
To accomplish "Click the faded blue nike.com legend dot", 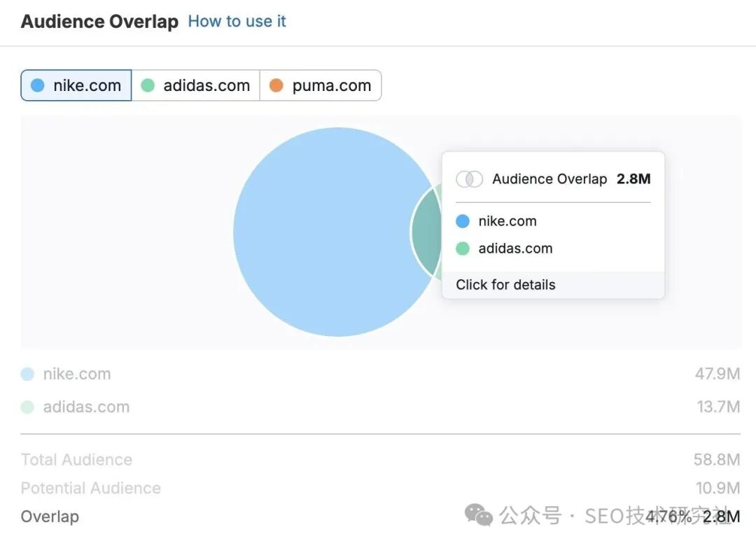I will coord(27,374).
